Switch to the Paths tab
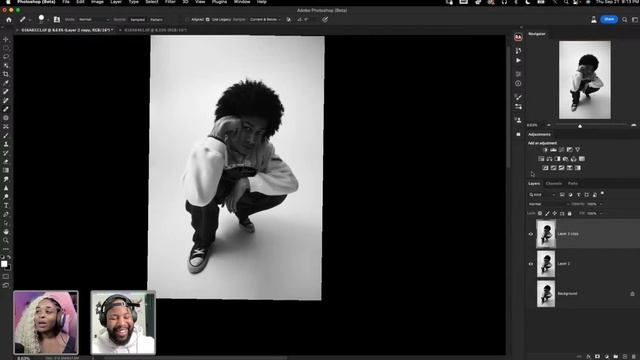Screen dimensions: 640x360 coord(573,184)
